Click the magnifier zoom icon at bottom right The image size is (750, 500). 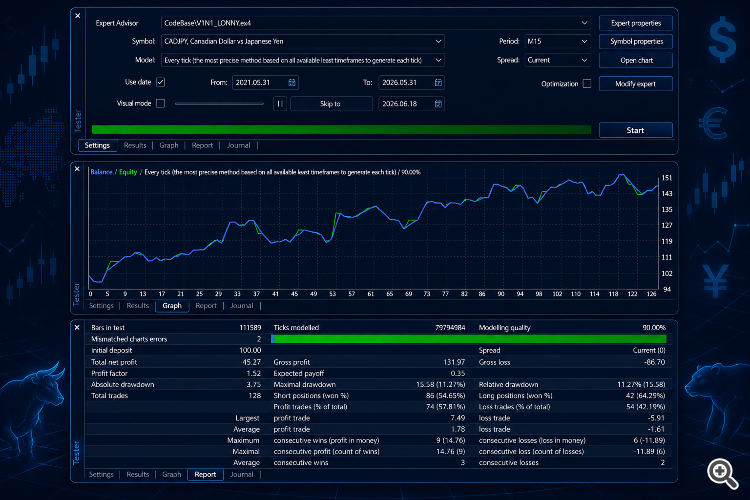tap(722, 473)
